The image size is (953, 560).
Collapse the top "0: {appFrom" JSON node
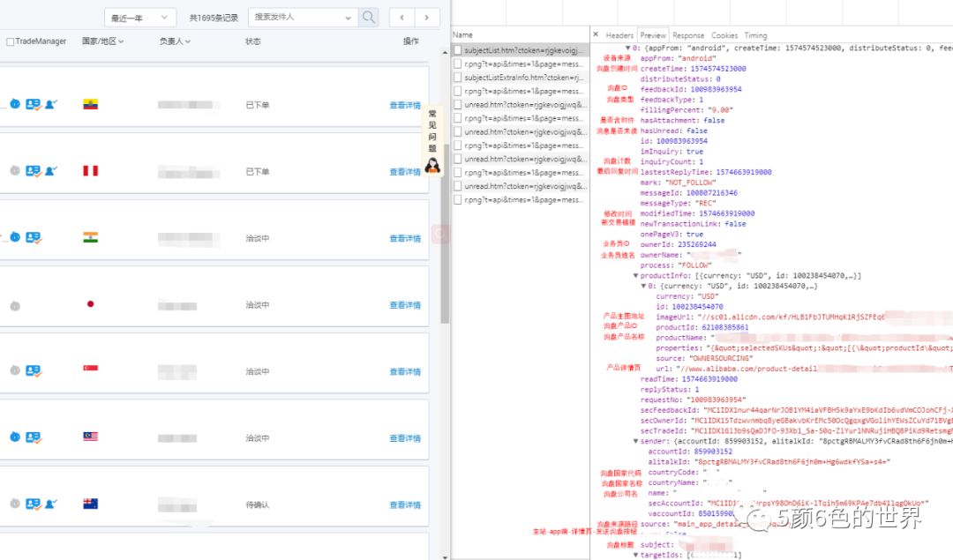pos(628,48)
